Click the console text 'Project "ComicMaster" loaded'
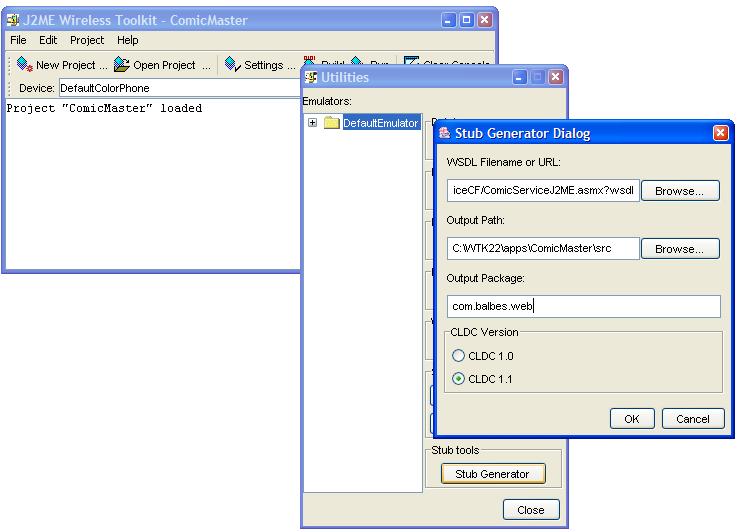This screenshot has height=532, width=739. pyautogui.click(x=104, y=108)
